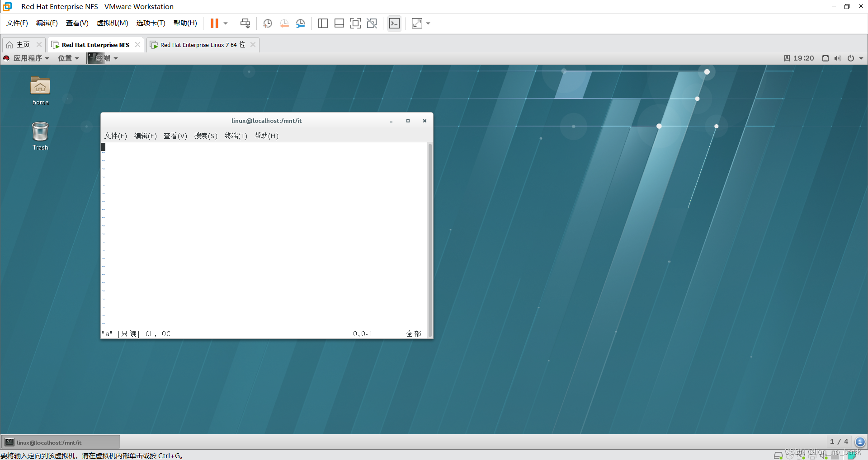868x460 pixels.
Task: Close the terminal window
Action: 425,121
